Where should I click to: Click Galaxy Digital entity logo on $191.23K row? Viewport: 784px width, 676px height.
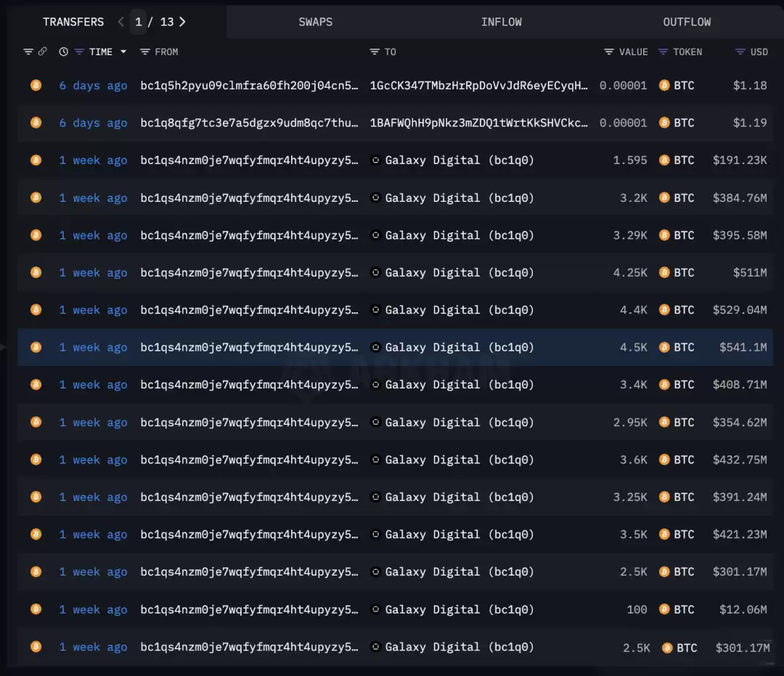pyautogui.click(x=375, y=160)
